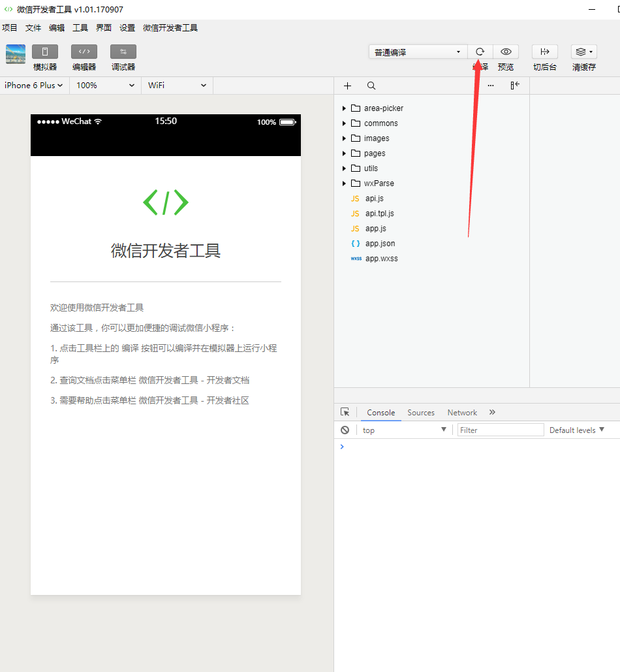Expand the area-picker folder
This screenshot has height=672, width=620.
[344, 108]
